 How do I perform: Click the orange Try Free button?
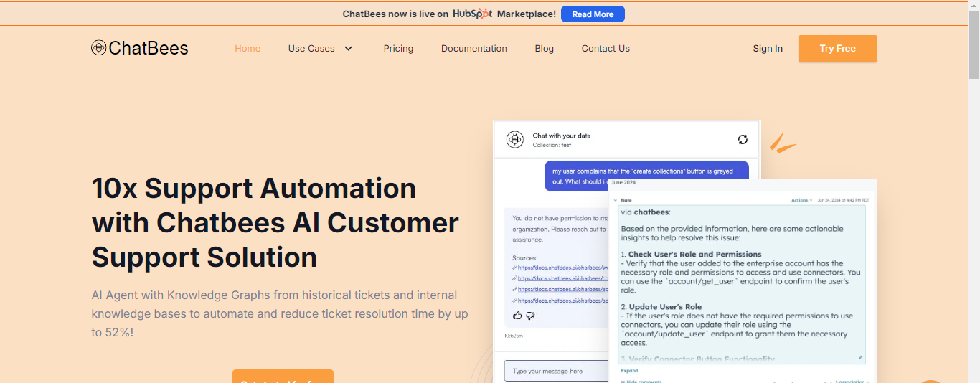point(837,49)
